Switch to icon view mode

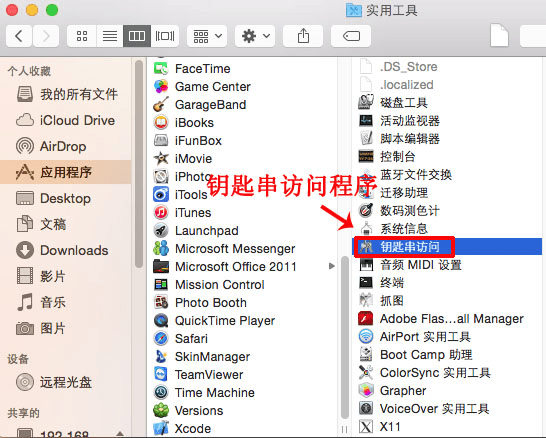pos(82,36)
